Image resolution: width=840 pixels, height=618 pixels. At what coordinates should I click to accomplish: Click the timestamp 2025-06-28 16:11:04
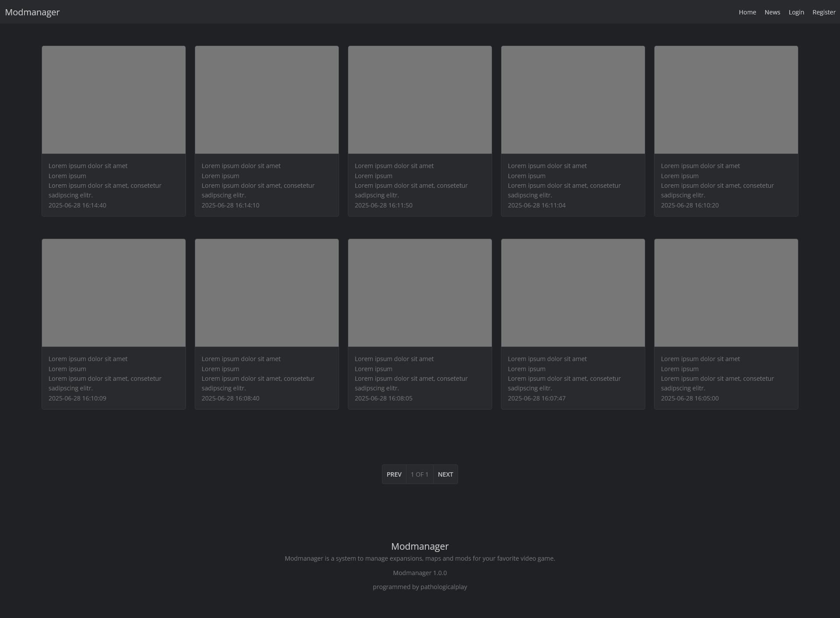click(x=537, y=205)
